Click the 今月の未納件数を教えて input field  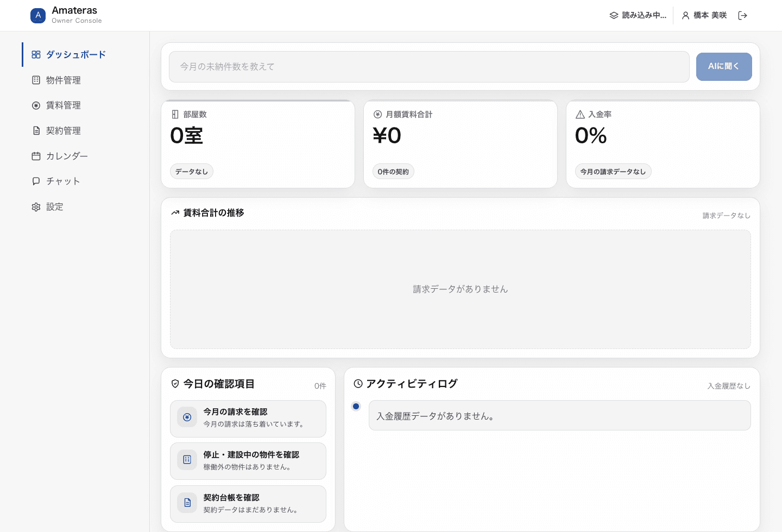(429, 67)
